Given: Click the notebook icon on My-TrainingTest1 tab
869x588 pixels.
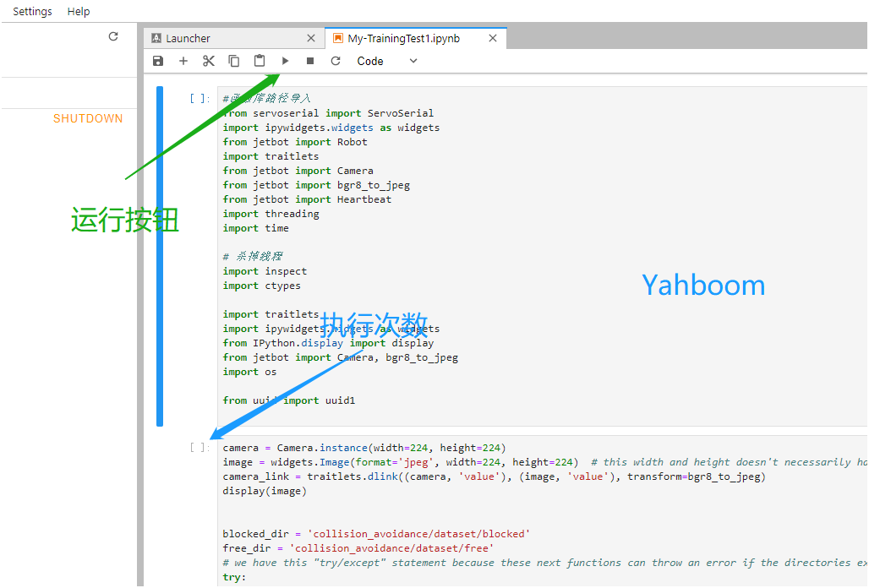Looking at the screenshot, I should tap(337, 38).
